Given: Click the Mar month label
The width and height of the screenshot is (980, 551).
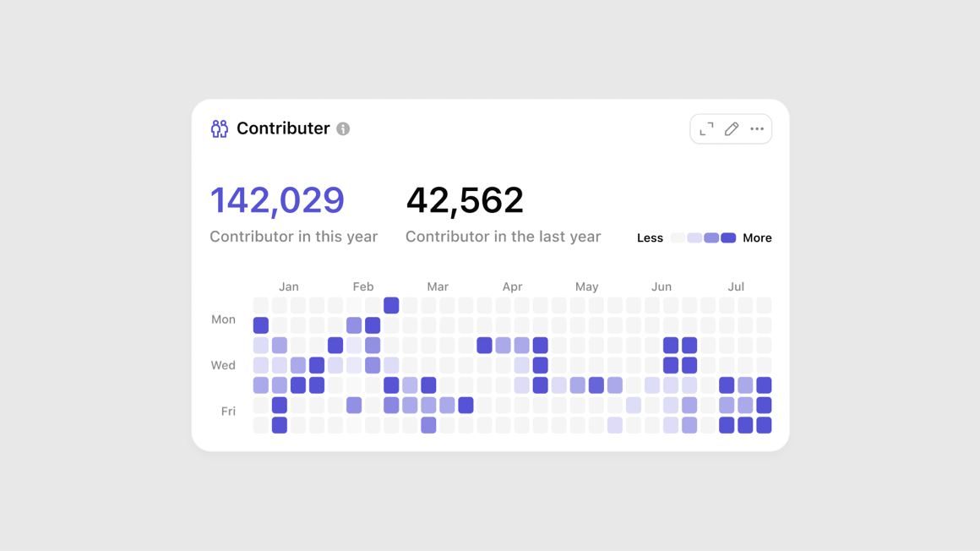Looking at the screenshot, I should pos(438,286).
